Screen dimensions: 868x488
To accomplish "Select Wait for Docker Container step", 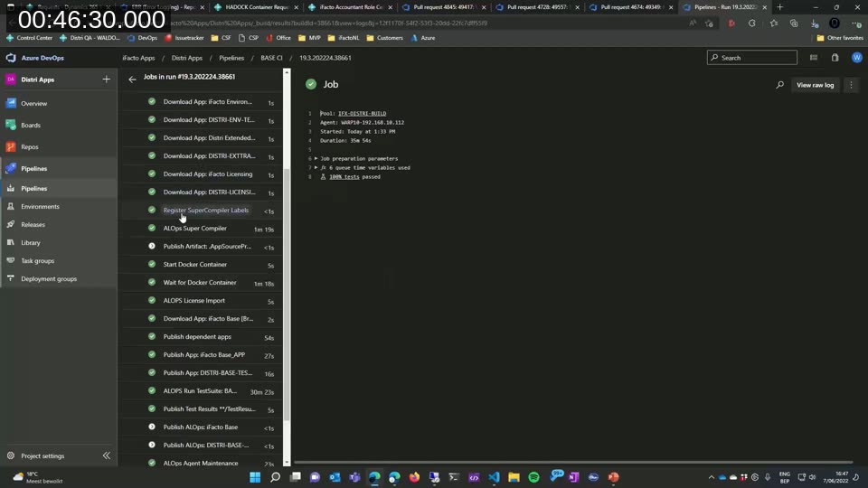I will point(202,283).
